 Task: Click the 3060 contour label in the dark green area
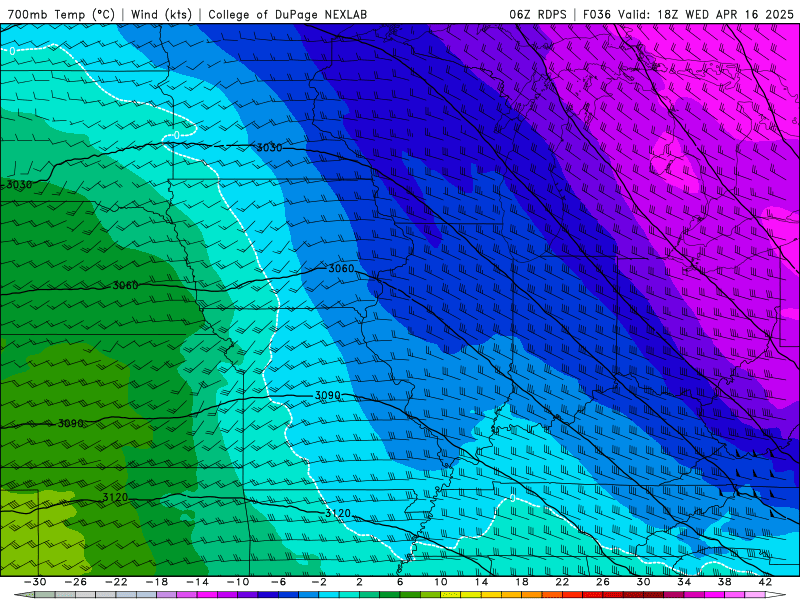(125, 286)
